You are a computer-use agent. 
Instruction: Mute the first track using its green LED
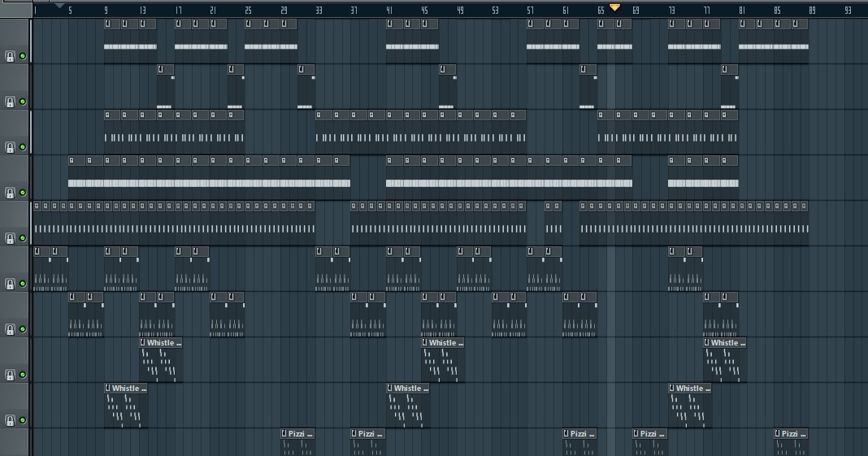pyautogui.click(x=23, y=56)
